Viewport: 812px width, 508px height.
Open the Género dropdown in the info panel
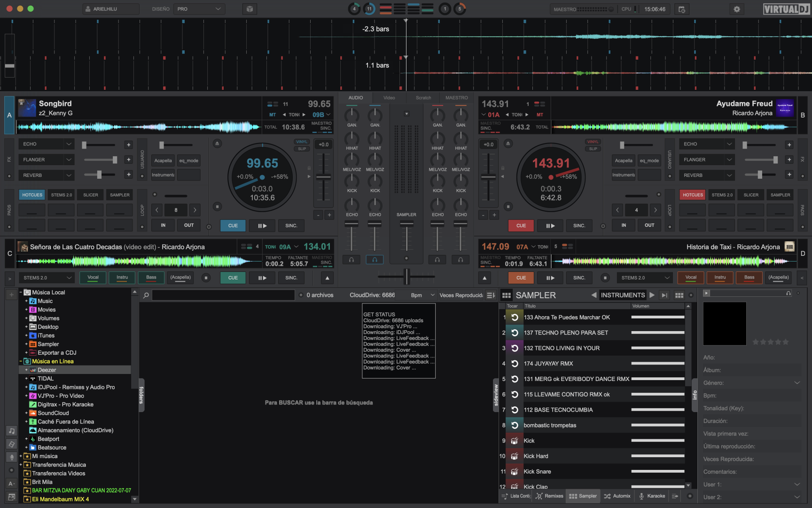[x=797, y=383]
